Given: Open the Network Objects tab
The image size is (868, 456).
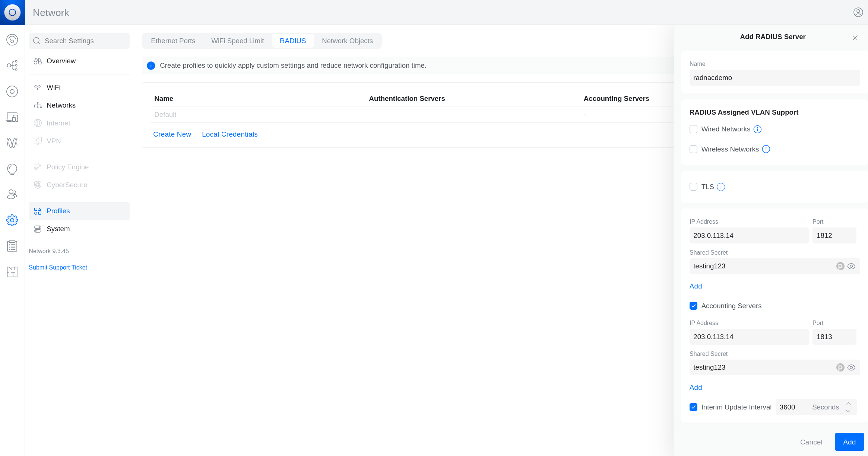Looking at the screenshot, I should pyautogui.click(x=347, y=41).
